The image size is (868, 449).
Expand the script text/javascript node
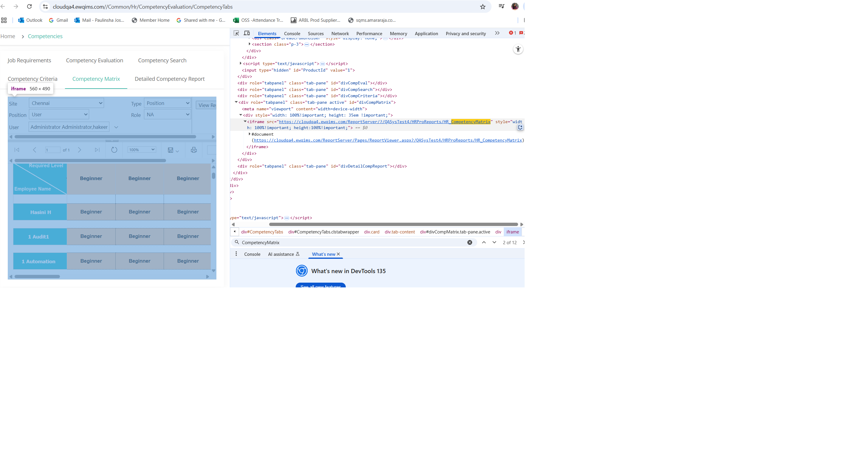[x=240, y=64]
